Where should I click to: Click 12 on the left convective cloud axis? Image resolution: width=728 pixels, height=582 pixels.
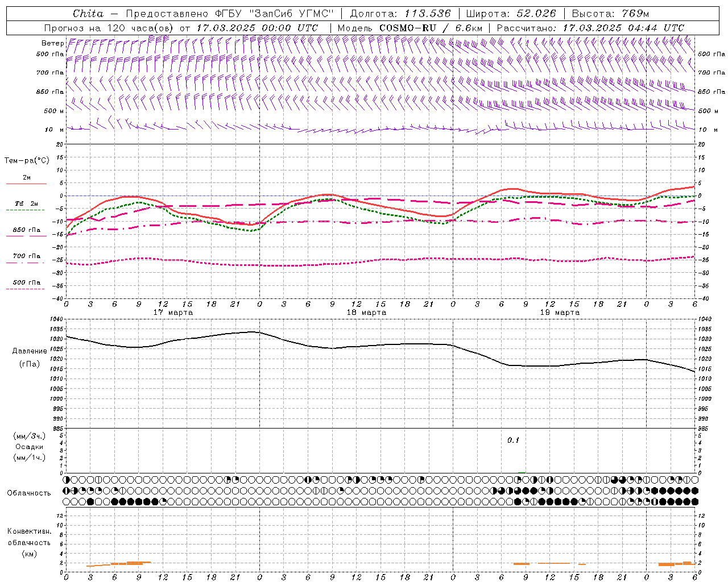(60, 516)
